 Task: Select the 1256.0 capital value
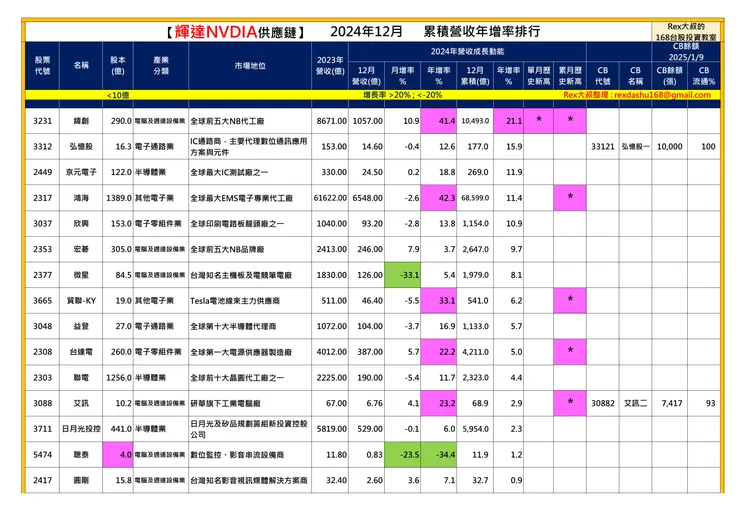click(118, 378)
